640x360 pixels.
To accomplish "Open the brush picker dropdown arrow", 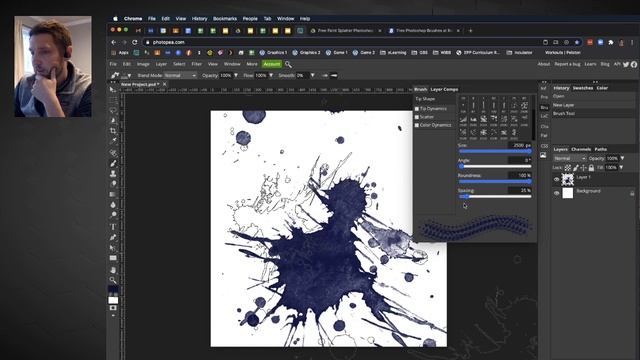I will pos(129,76).
